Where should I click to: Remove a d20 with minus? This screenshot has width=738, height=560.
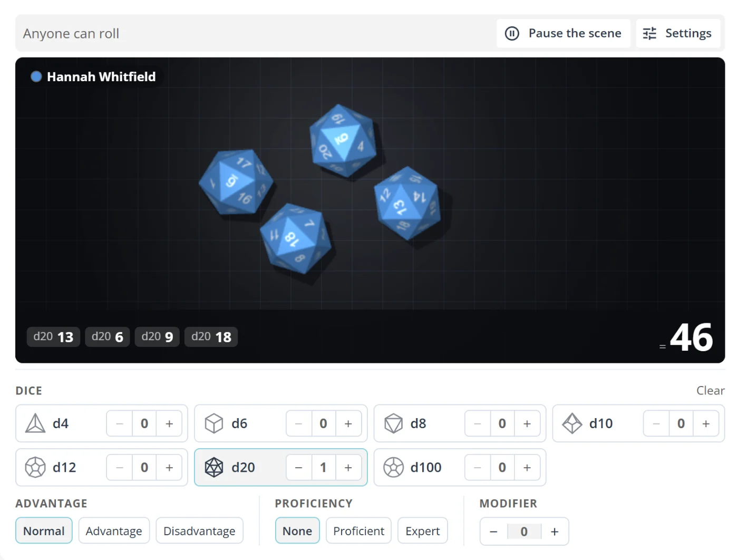299,467
